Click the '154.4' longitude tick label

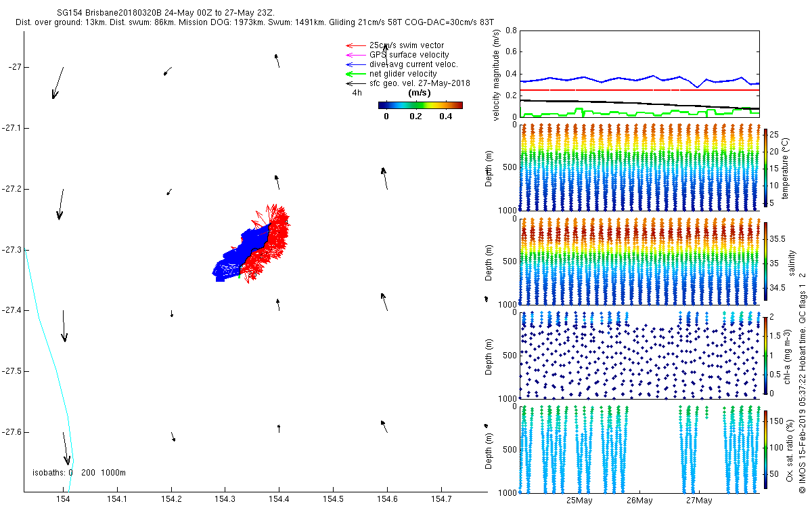[x=279, y=501]
